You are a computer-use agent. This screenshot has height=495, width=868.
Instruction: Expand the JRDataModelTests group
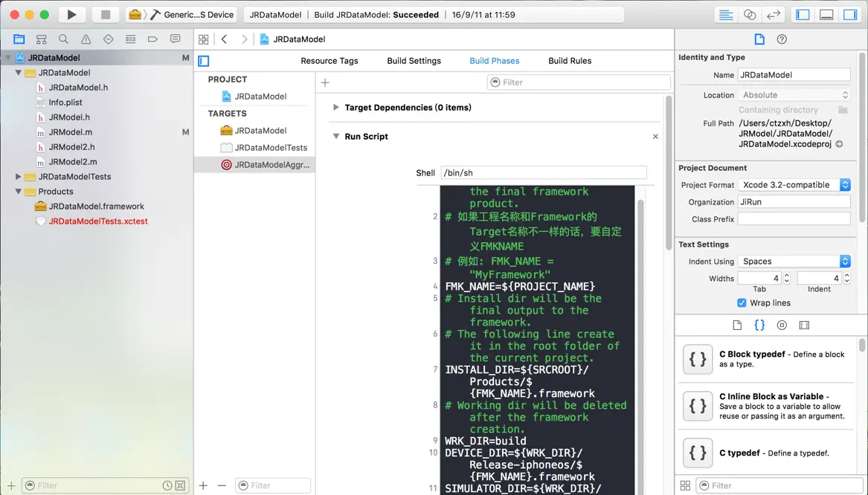(x=19, y=176)
